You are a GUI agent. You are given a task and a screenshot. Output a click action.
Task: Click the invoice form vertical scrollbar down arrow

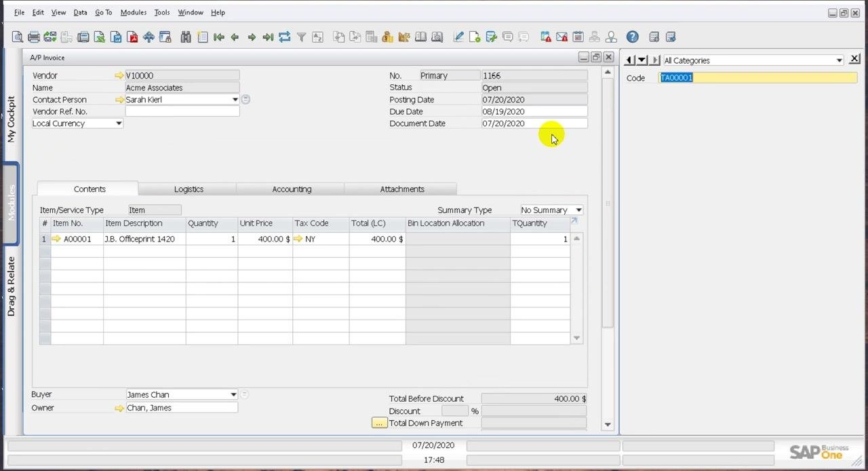[x=607, y=425]
